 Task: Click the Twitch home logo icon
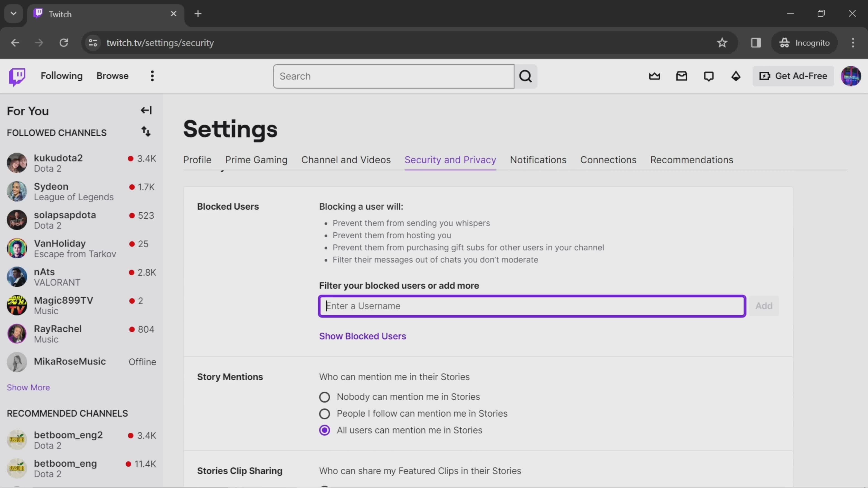point(17,76)
